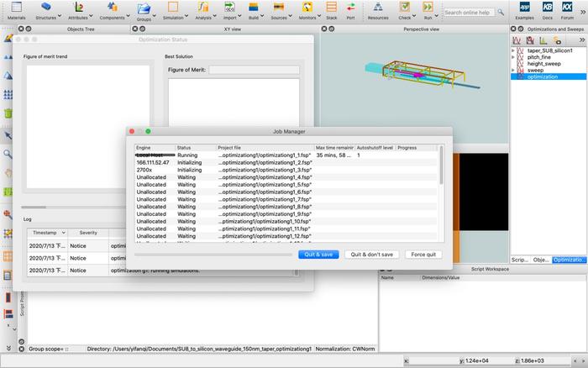Open the Forum KX icon
This screenshot has height=368, width=588.
click(567, 7)
